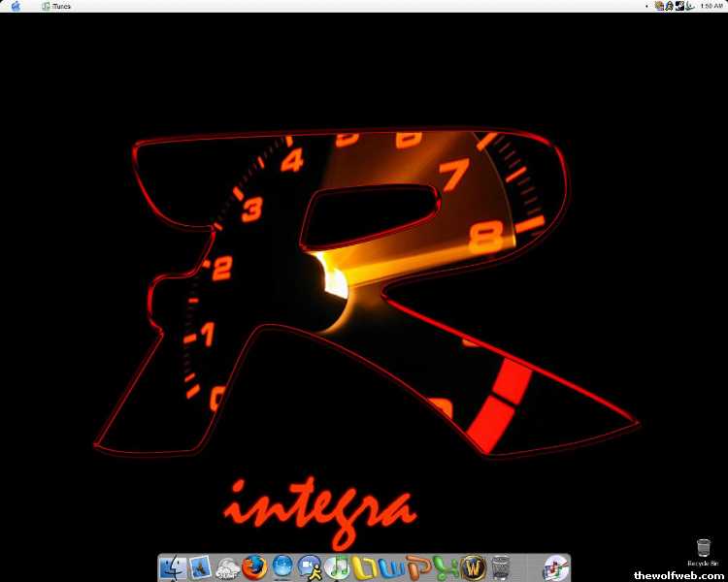Expand hidden tray icons arrow
Image resolution: width=728 pixels, height=582 pixels.
click(646, 6)
